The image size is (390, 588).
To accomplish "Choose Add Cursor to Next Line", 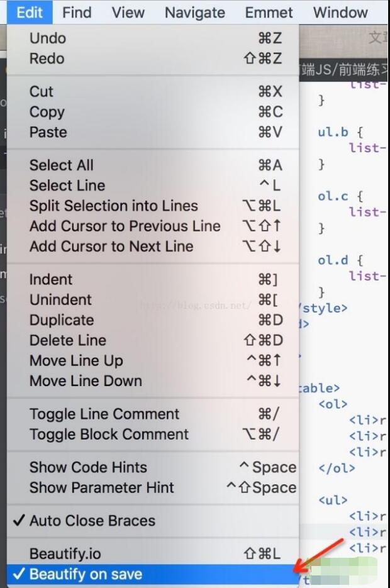I will tap(111, 246).
